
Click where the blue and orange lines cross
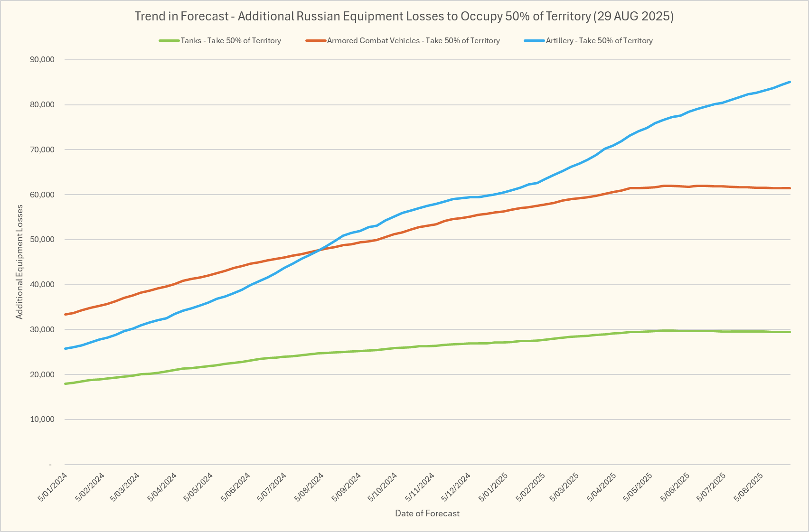(320, 250)
